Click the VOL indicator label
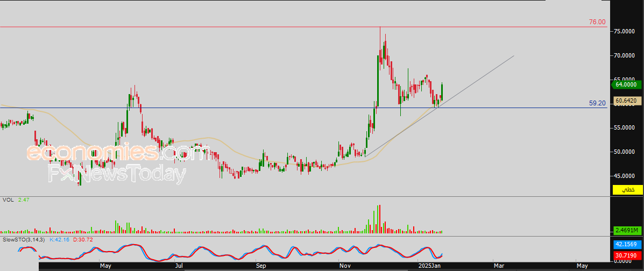Viewport: 644px width, 271px height. pos(7,199)
